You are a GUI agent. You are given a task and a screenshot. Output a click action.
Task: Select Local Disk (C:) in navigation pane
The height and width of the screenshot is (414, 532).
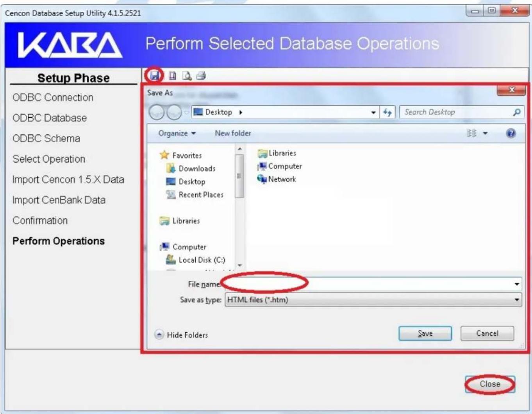195,260
